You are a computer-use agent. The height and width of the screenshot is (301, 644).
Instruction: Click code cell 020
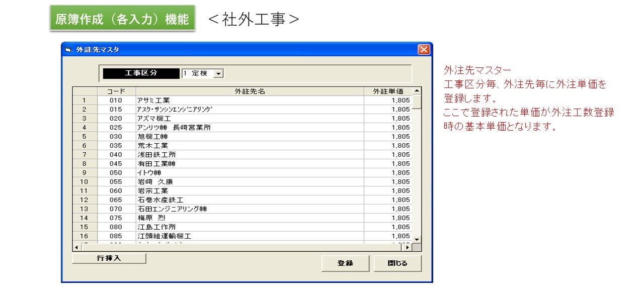(116, 119)
